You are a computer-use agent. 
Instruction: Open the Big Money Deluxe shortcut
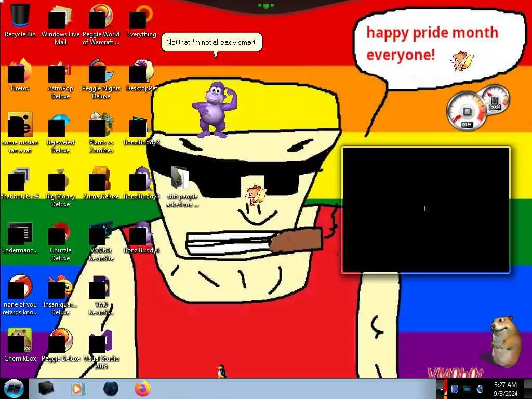[x=60, y=187]
